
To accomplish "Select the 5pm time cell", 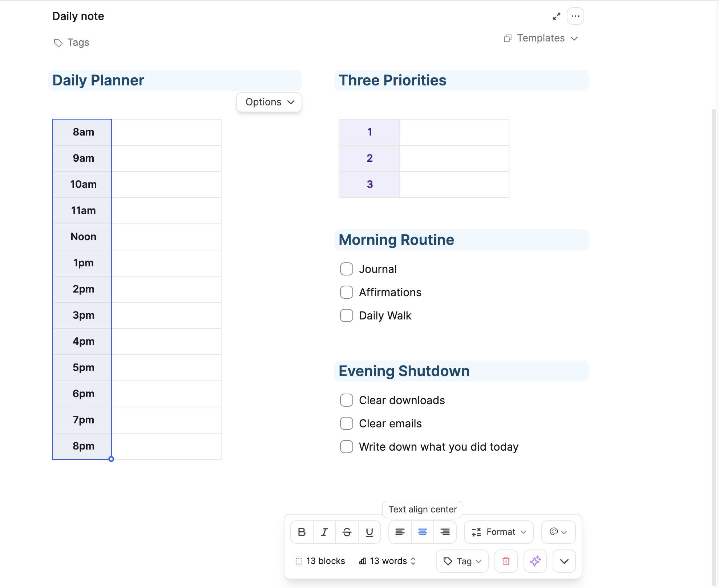I will (x=82, y=368).
